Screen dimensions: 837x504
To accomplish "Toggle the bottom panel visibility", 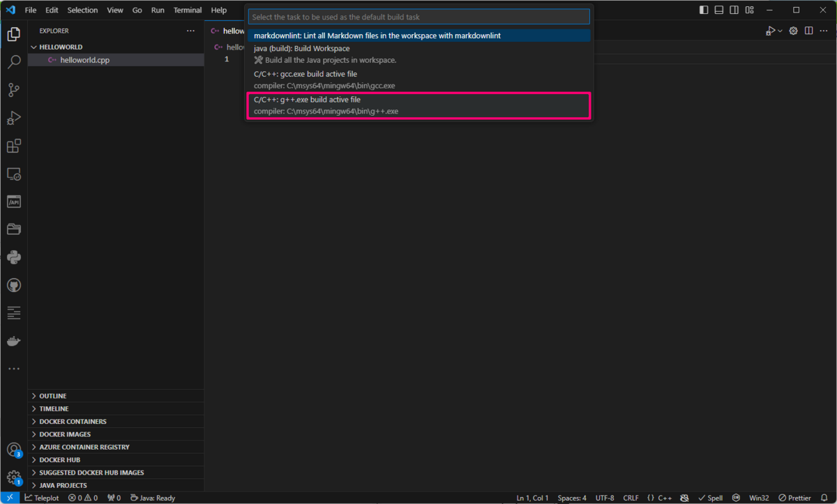I will (718, 10).
